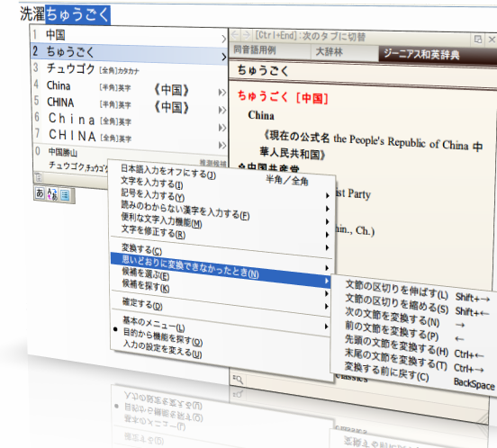This screenshot has height=448, width=497.
Task: Expand arrow beside candidate 1 中国
Action: 224,39
